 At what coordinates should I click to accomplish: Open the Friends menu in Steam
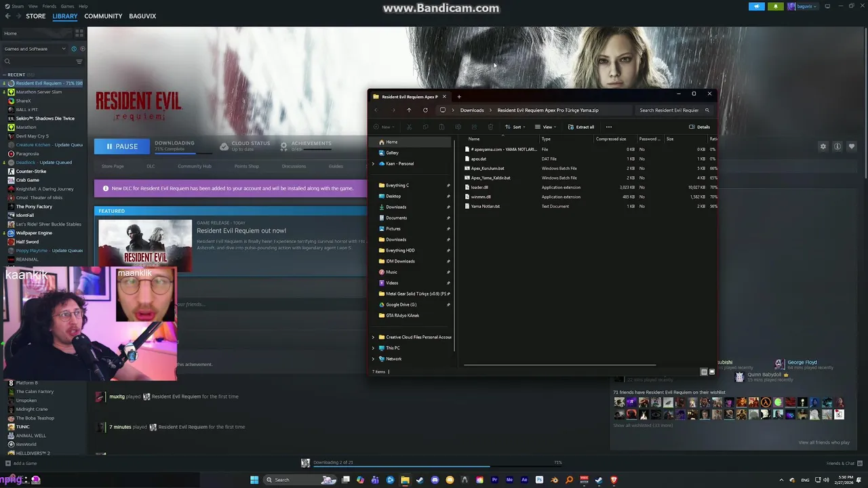pyautogui.click(x=50, y=6)
